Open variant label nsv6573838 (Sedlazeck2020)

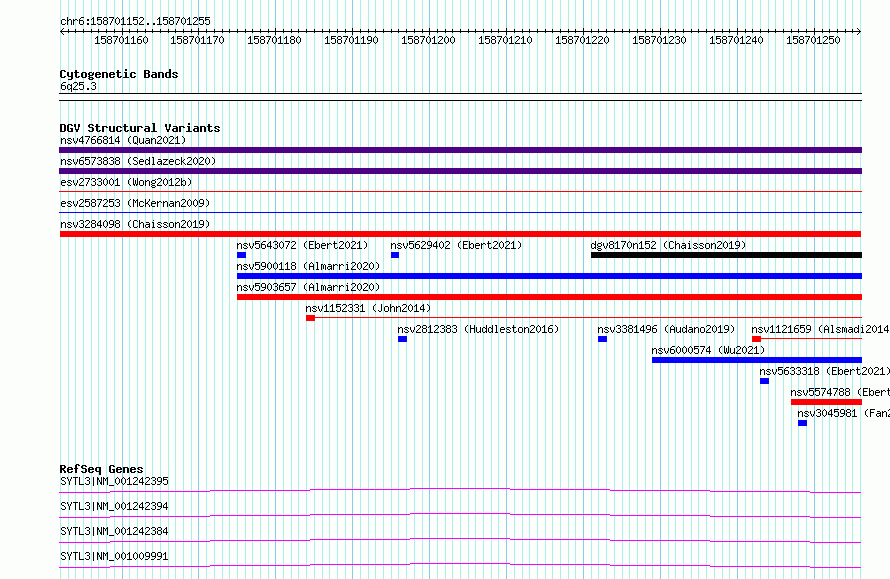click(138, 161)
